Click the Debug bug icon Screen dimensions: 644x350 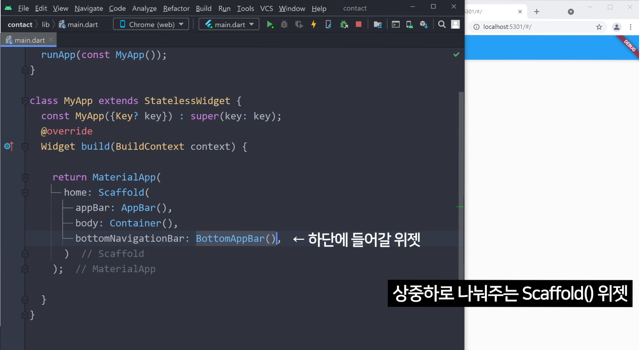284,25
